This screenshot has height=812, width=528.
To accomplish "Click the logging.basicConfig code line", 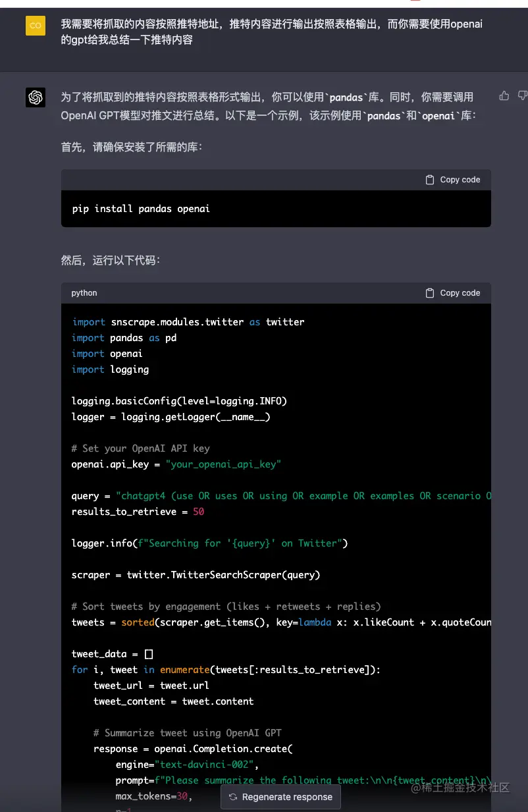I will click(x=179, y=401).
